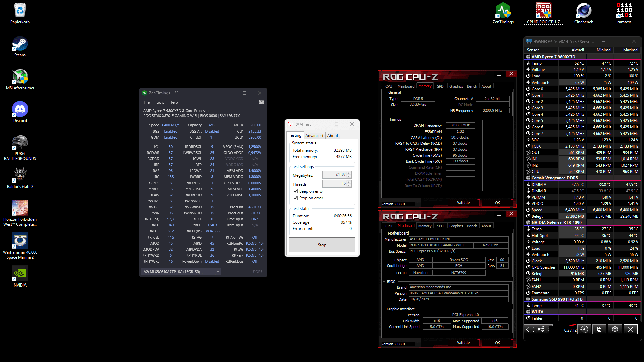The height and width of the screenshot is (362, 644).
Task: Reset HWiNFO min/max values with the clock icon
Action: coord(584,329)
